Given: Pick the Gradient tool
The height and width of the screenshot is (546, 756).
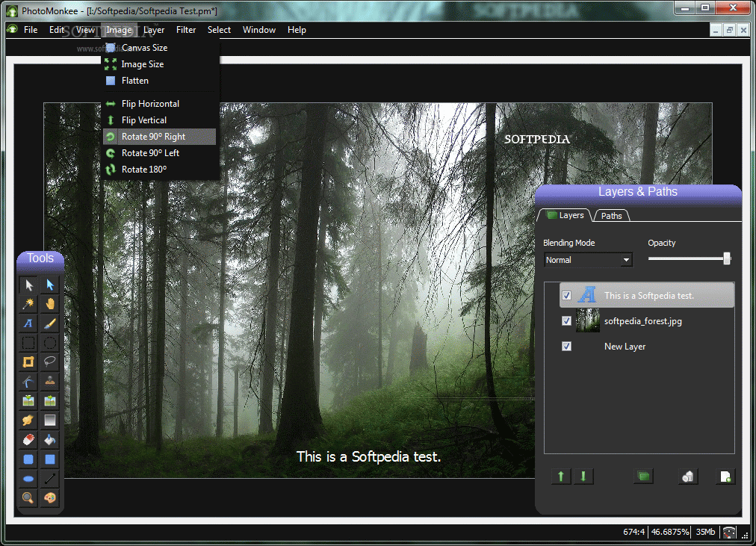Looking at the screenshot, I should click(49, 421).
